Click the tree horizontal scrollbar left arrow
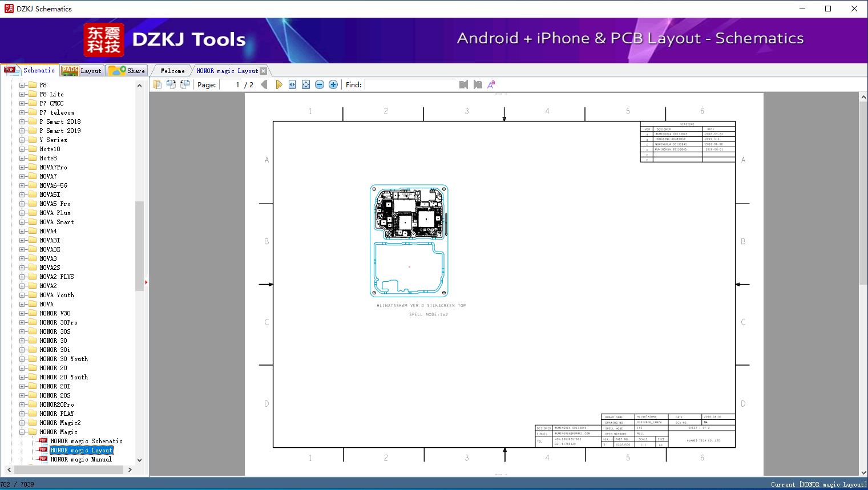The height and width of the screenshot is (490, 868). (9, 469)
